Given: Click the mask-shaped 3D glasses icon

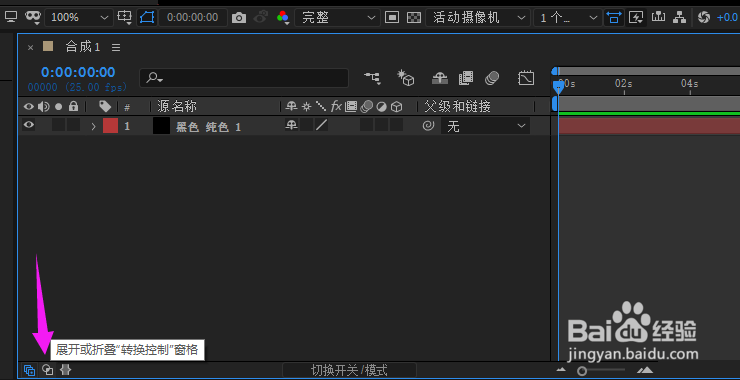Looking at the screenshot, I should click(x=33, y=17).
